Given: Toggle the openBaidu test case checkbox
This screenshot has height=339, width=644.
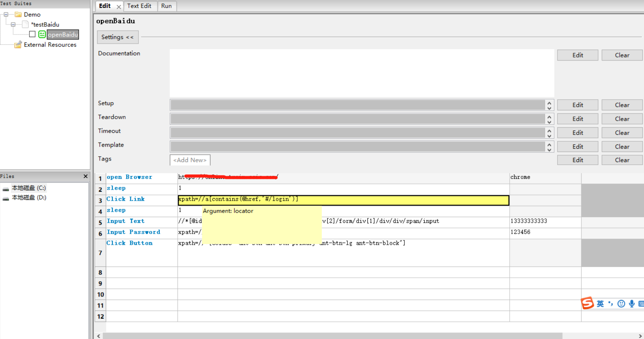Looking at the screenshot, I should click(x=33, y=34).
